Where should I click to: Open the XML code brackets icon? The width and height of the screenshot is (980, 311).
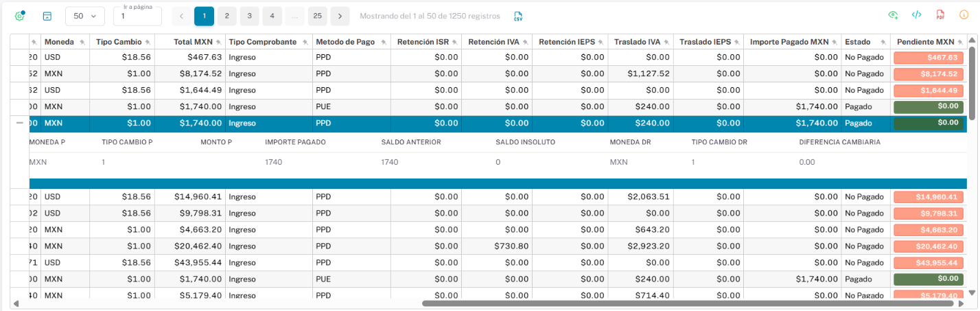pyautogui.click(x=916, y=15)
